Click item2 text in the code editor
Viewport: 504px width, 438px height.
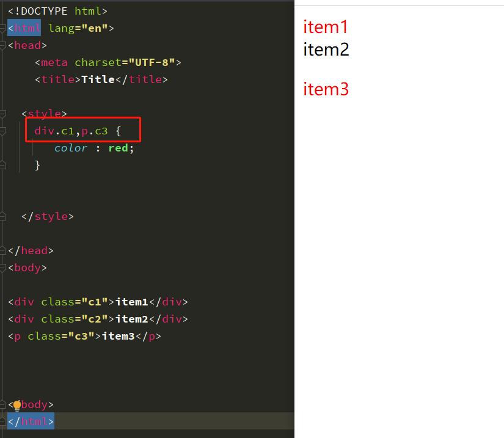coord(131,319)
